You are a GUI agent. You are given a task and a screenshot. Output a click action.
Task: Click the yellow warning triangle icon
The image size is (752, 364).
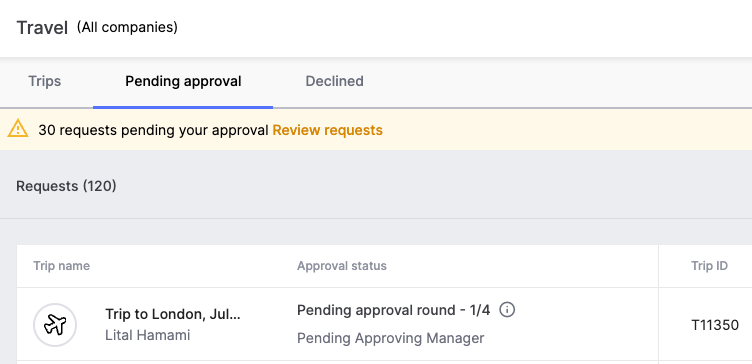click(x=18, y=129)
